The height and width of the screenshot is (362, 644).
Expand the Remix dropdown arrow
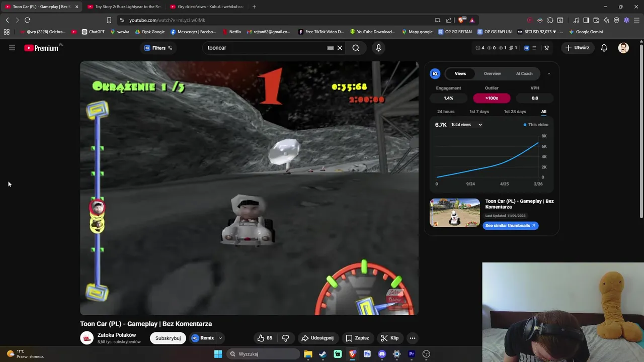coord(220,338)
